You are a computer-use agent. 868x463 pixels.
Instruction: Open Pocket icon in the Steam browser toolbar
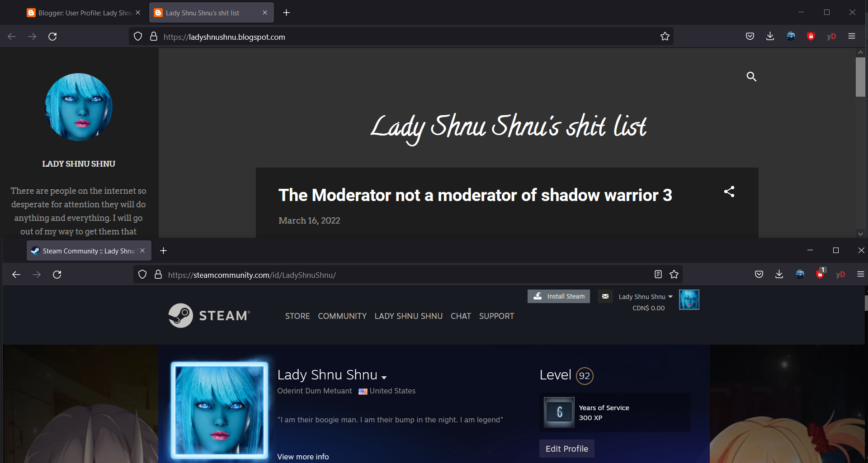tap(759, 275)
